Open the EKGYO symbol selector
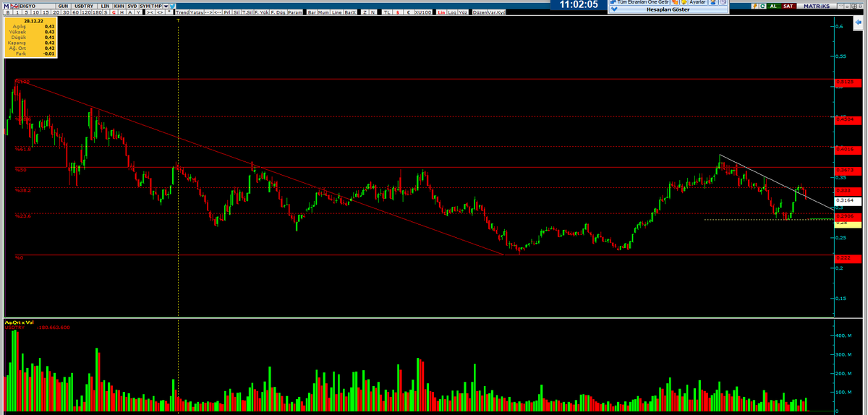The image size is (868, 415). click(38, 6)
